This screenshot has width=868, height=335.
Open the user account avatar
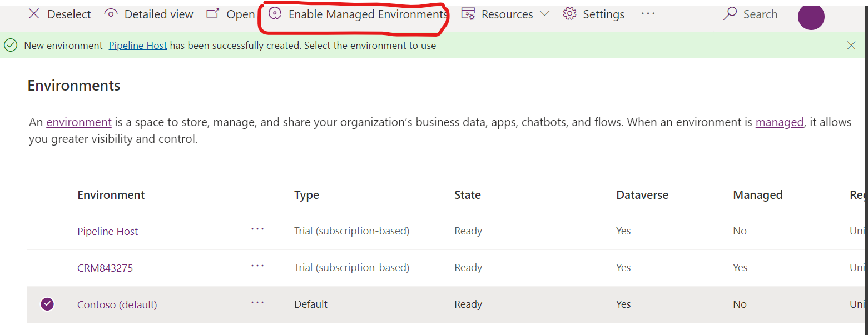click(x=811, y=17)
